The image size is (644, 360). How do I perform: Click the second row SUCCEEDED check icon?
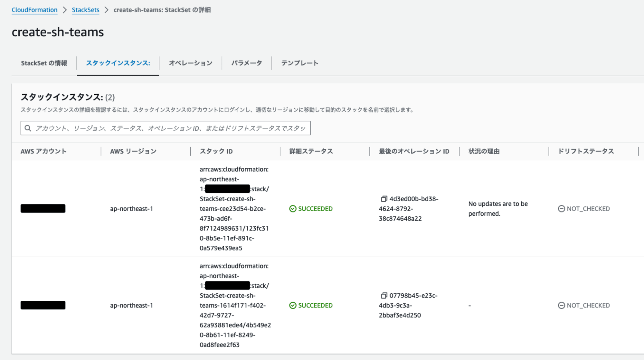pyautogui.click(x=293, y=305)
